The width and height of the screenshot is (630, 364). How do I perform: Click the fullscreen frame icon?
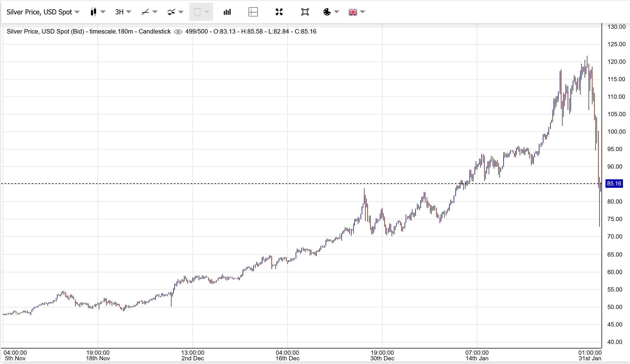[x=305, y=12]
